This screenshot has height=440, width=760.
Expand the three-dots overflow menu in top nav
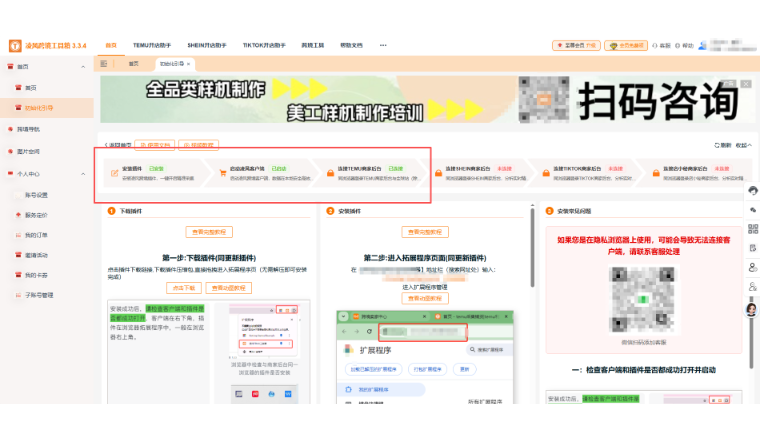(383, 46)
